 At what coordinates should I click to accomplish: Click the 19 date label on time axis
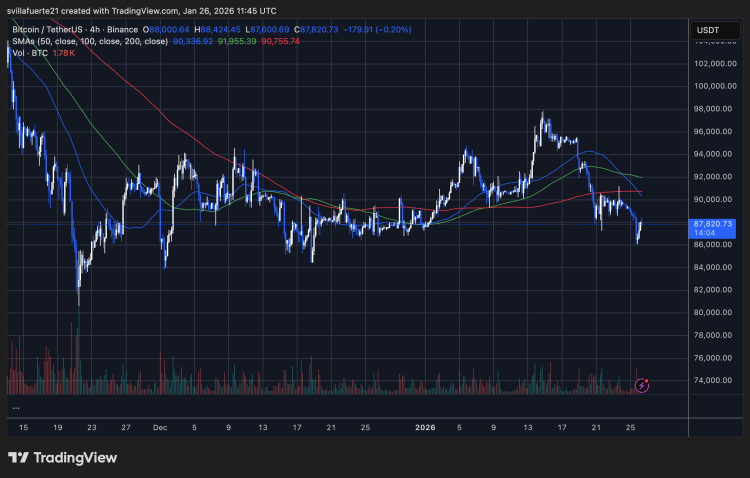coord(58,427)
